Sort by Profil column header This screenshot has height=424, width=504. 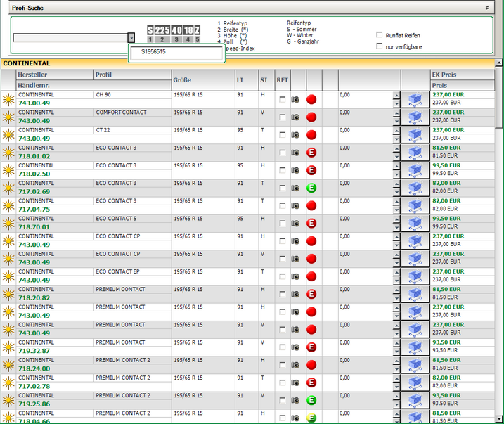[133, 75]
